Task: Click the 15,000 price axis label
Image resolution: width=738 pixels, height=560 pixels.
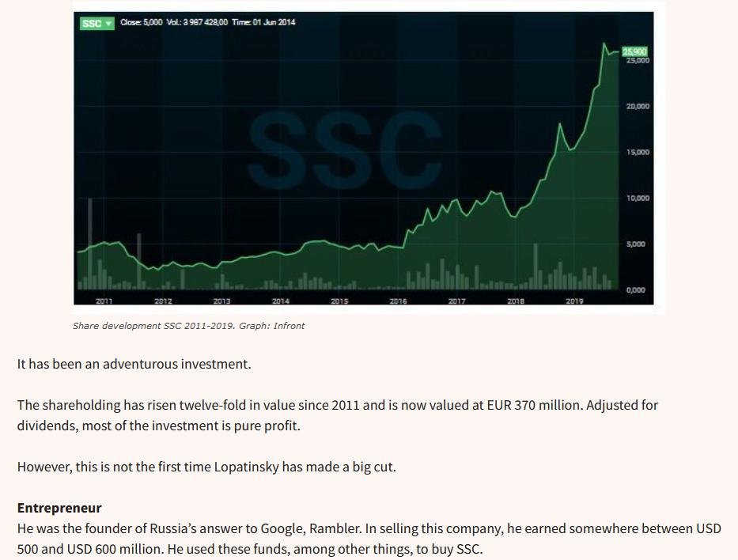Action: pos(638,152)
